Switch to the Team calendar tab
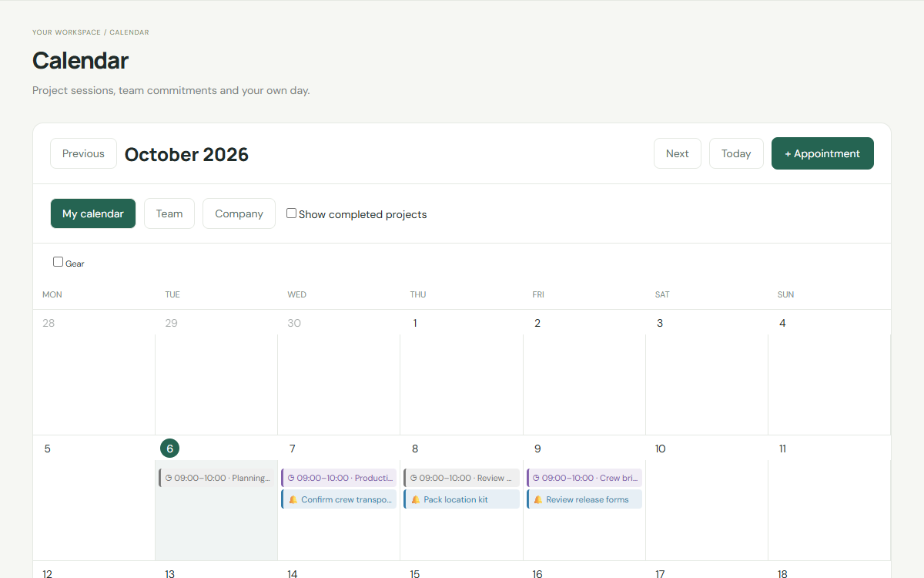The width and height of the screenshot is (924, 578). pos(169,213)
